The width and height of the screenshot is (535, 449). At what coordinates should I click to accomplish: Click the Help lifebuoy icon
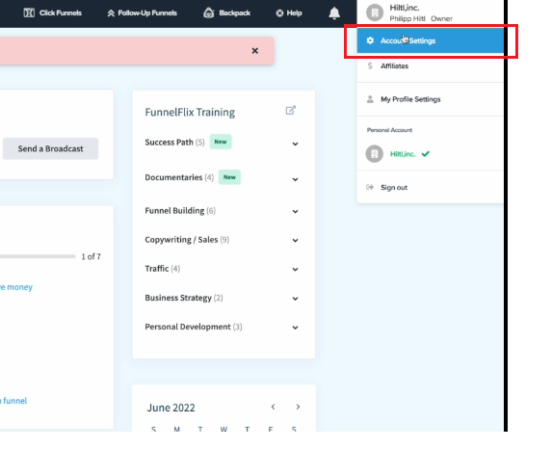[279, 13]
